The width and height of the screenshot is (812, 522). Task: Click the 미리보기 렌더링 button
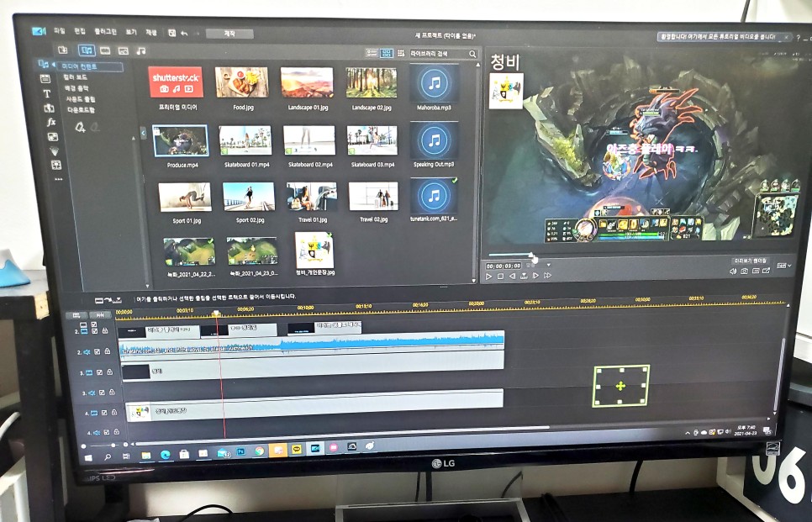tap(750, 261)
